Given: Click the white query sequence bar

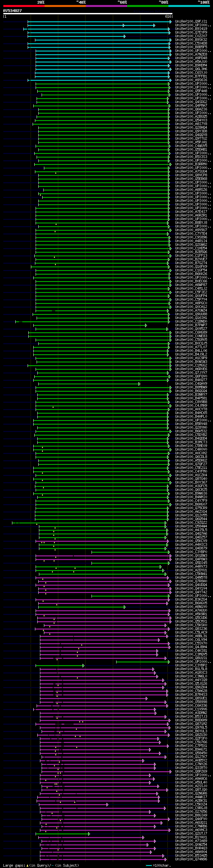Looking at the screenshot, I should (88, 14).
